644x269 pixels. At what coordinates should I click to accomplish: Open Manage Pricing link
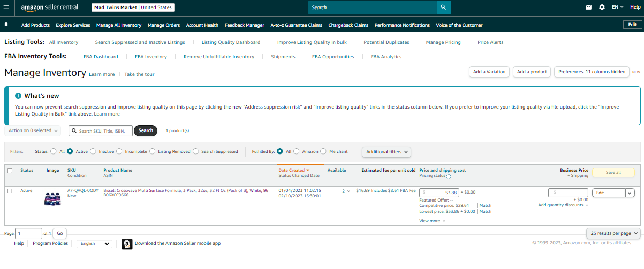(x=443, y=42)
